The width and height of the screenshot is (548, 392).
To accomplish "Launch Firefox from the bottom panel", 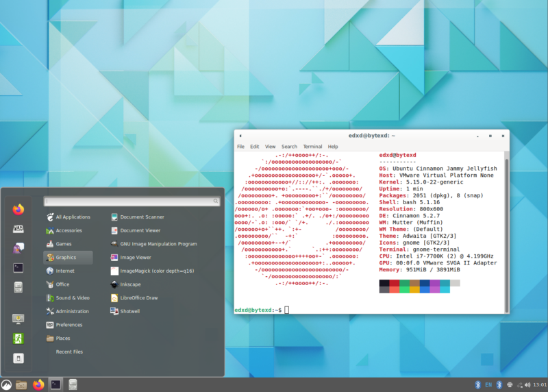I will [38, 384].
